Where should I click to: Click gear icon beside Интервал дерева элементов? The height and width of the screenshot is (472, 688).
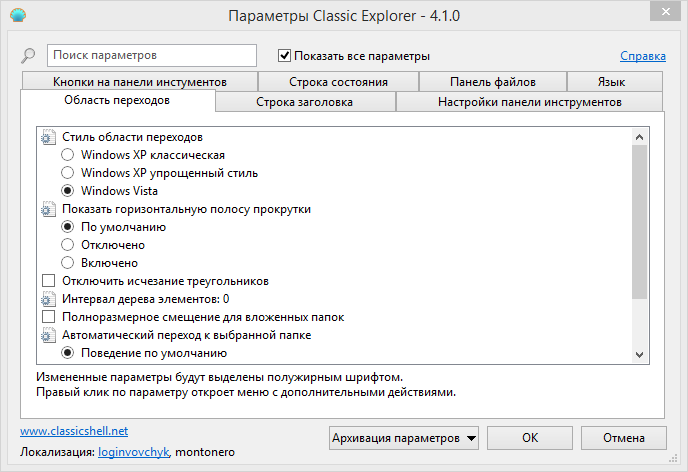coord(47,299)
